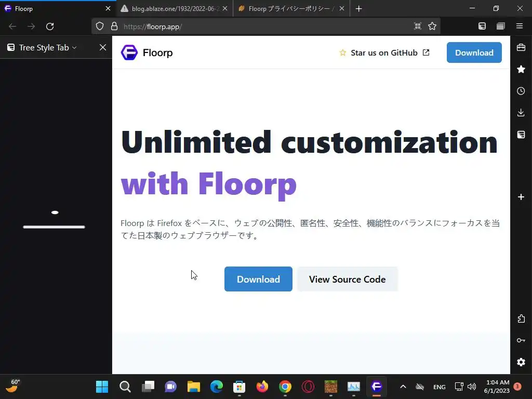
Task: Open Microsoft Store from taskbar
Action: click(239, 387)
